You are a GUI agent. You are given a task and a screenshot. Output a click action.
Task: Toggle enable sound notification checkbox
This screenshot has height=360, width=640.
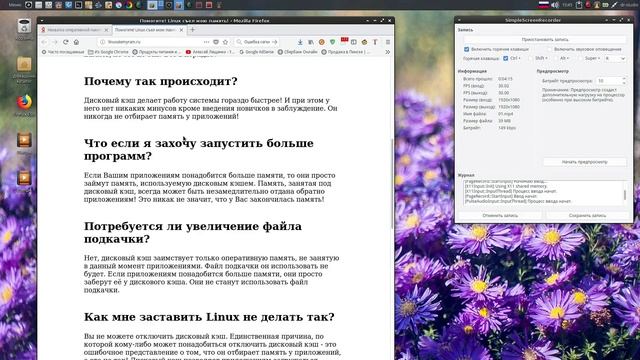549,49
